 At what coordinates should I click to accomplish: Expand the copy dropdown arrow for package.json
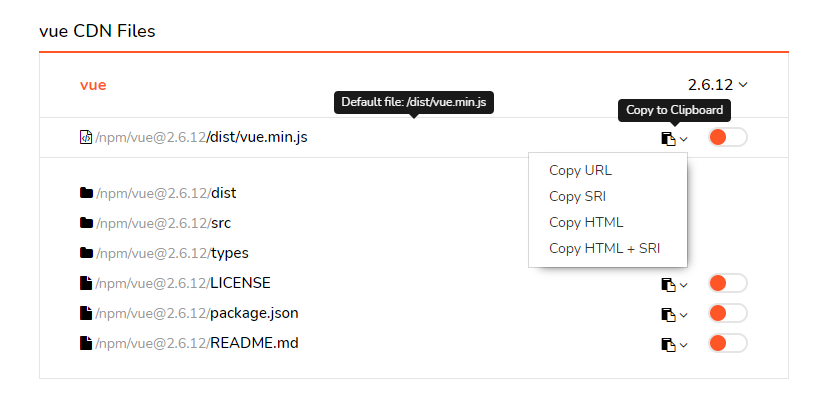pos(684,315)
